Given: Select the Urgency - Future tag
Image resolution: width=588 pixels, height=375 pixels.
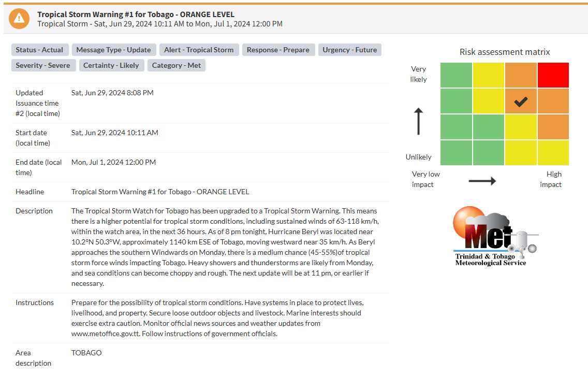Looking at the screenshot, I should coord(350,50).
